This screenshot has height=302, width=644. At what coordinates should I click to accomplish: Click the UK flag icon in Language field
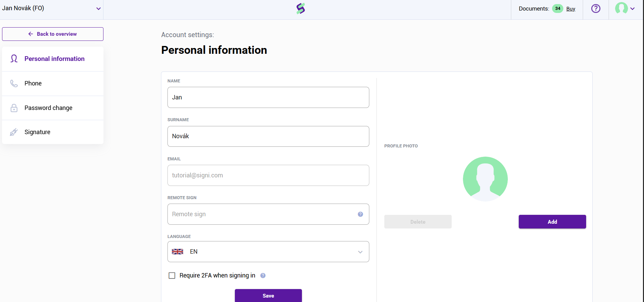pos(178,252)
